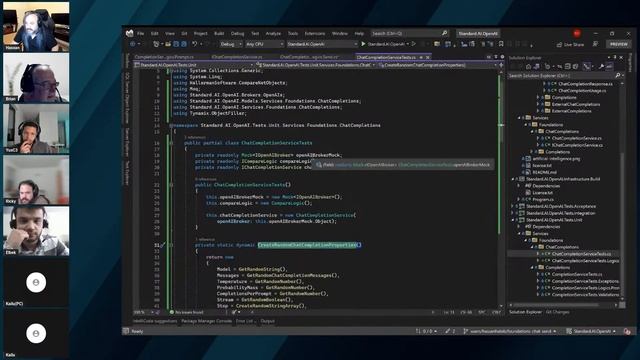Click the No issues found indicator

click(x=187, y=312)
